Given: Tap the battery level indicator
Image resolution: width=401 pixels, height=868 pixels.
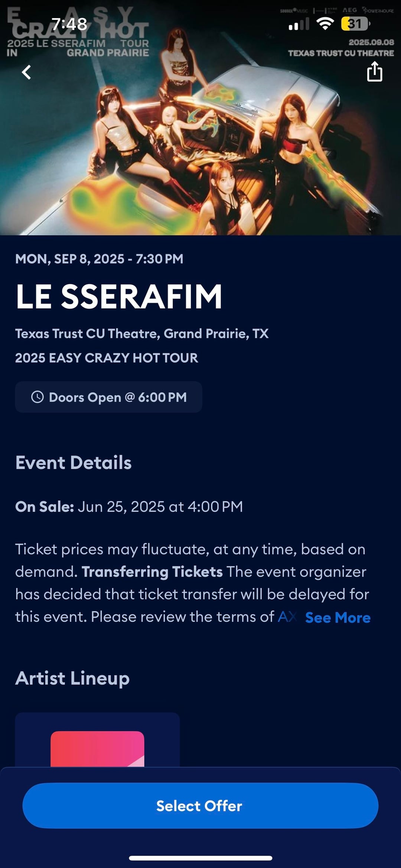Looking at the screenshot, I should coord(355,24).
